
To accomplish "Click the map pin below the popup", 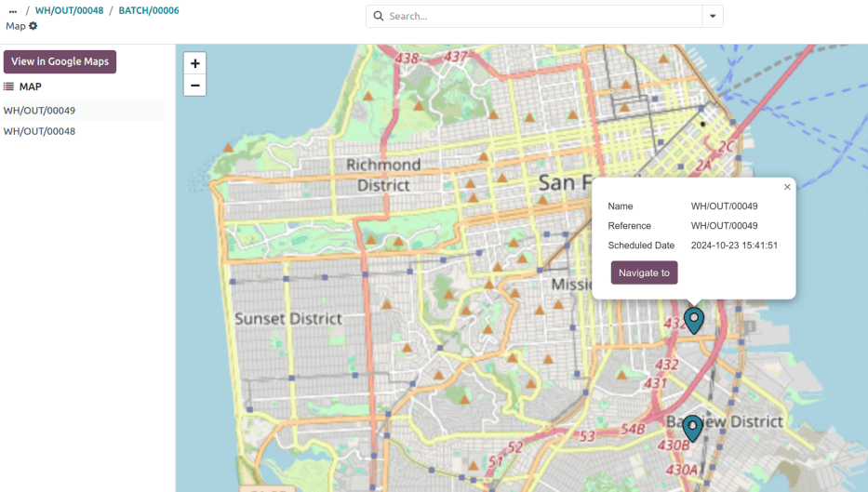I will pos(694,320).
